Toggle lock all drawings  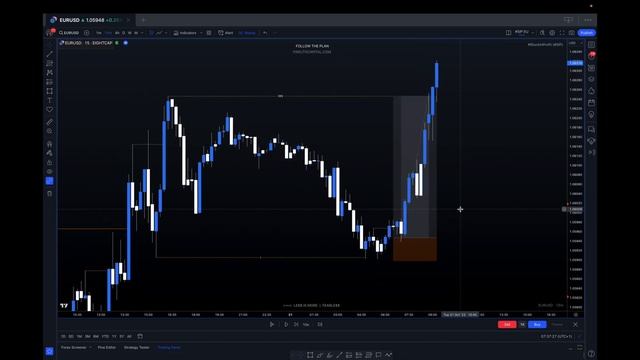49,162
